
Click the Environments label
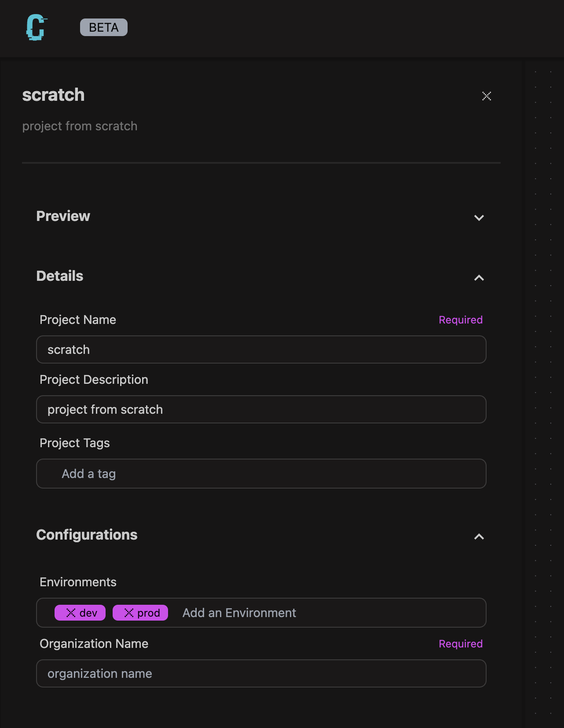pyautogui.click(x=78, y=582)
